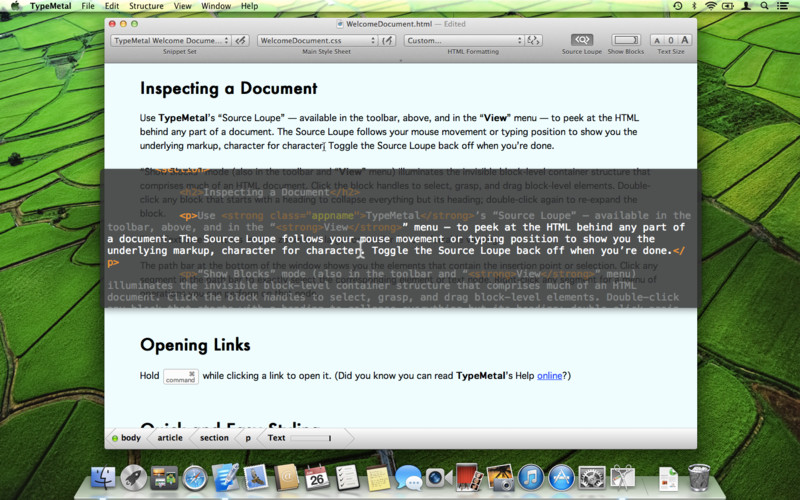This screenshot has height=500, width=800.
Task: Toggle Show Blocks mode in the toolbar
Action: coord(626,40)
